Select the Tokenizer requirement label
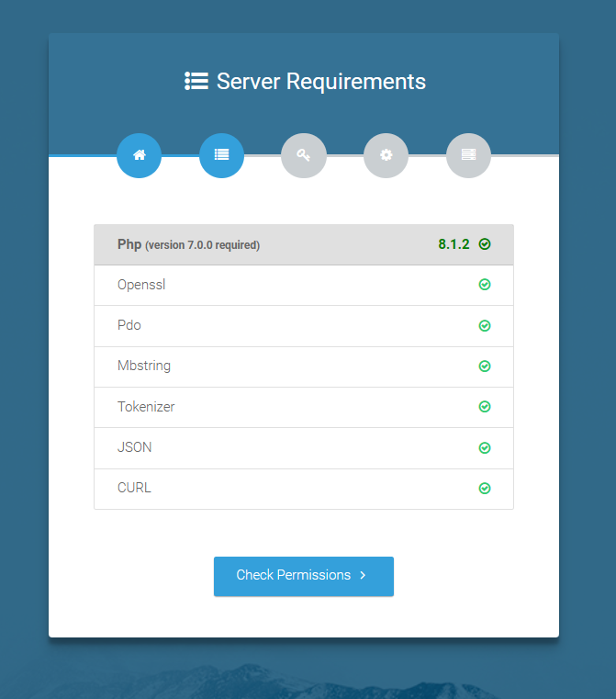 click(x=146, y=406)
